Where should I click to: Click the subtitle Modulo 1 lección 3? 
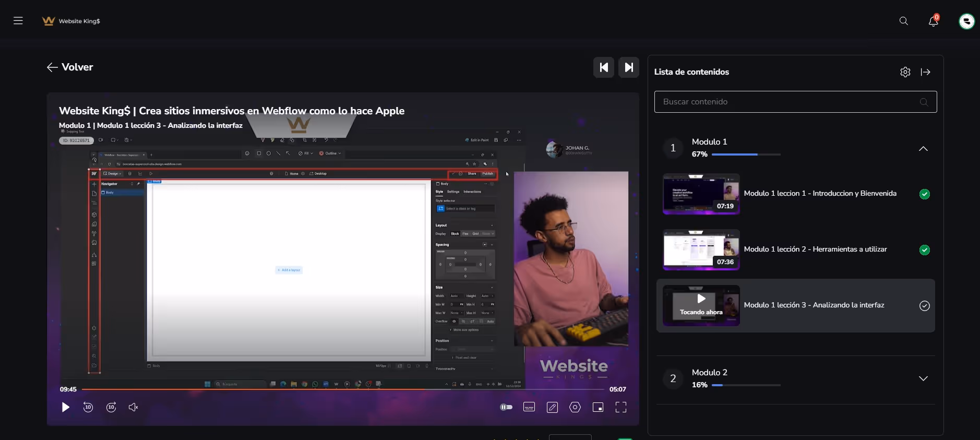tap(151, 126)
